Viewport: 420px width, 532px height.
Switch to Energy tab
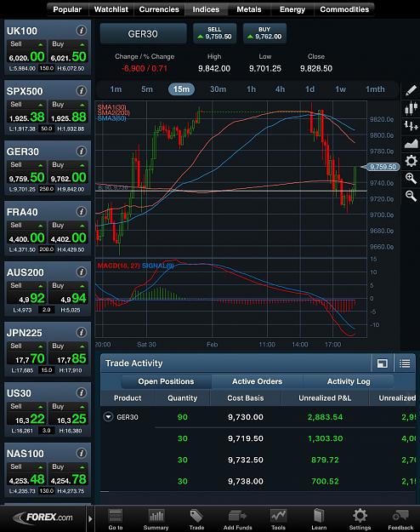[x=292, y=9]
